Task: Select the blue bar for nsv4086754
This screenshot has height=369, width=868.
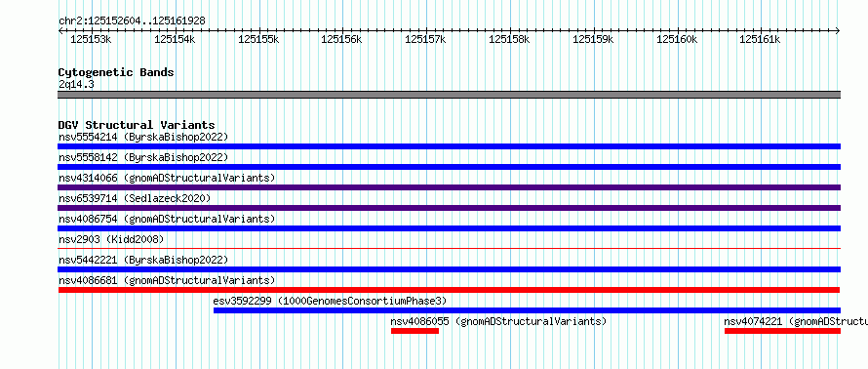Action: pyautogui.click(x=449, y=228)
